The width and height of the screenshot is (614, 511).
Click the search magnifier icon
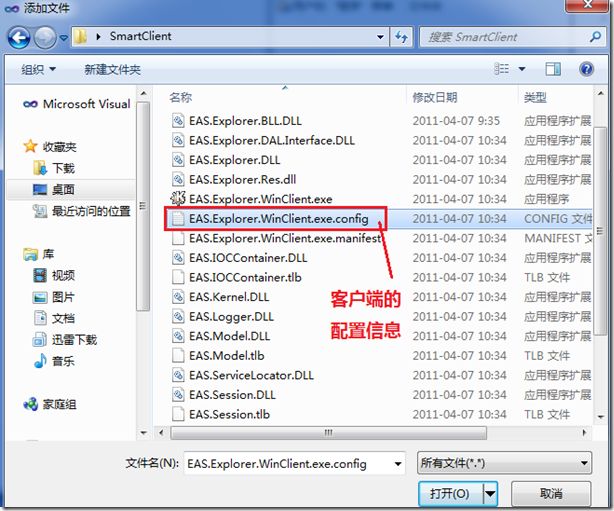[595, 37]
